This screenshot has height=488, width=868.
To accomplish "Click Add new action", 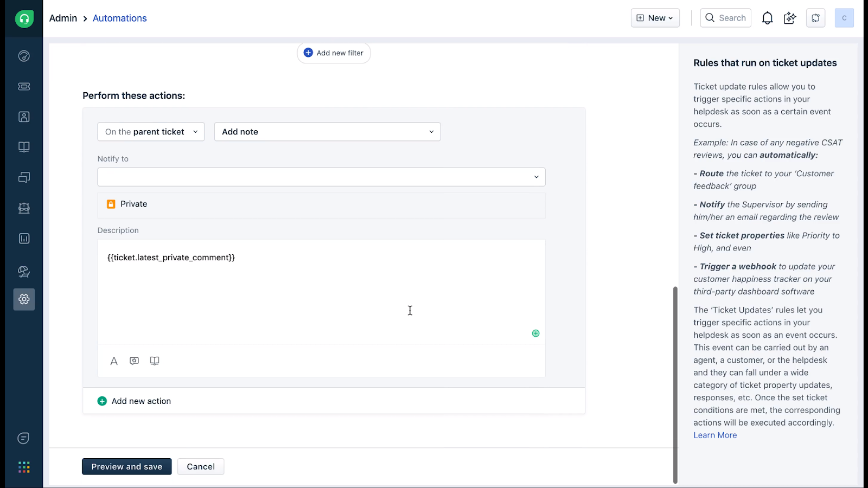I will coord(134,401).
